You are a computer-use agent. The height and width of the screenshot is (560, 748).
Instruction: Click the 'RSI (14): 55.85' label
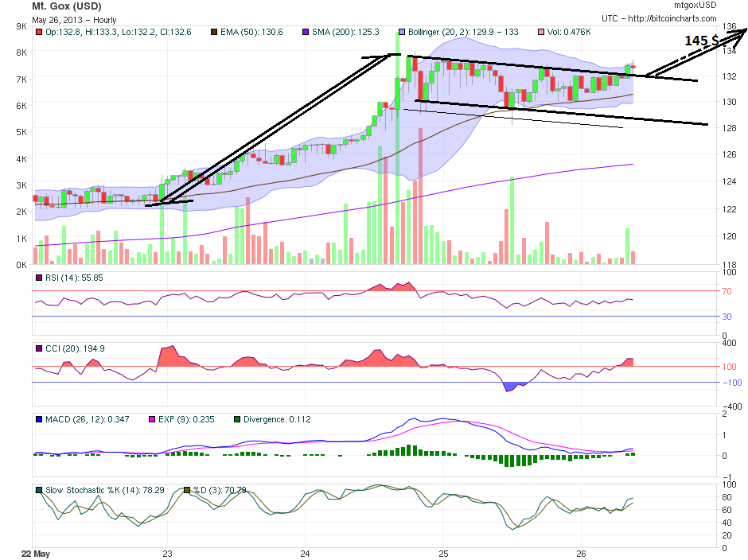click(74, 278)
